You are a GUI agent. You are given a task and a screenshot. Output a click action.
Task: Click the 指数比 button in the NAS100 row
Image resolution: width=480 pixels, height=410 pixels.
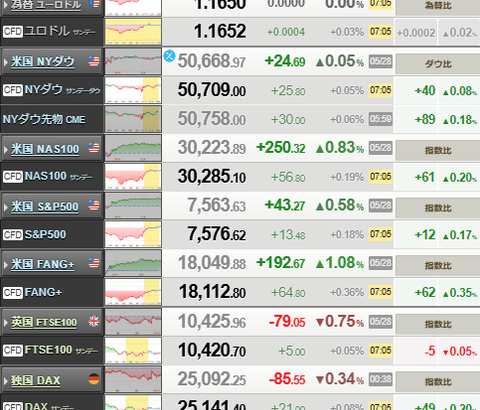(x=438, y=150)
